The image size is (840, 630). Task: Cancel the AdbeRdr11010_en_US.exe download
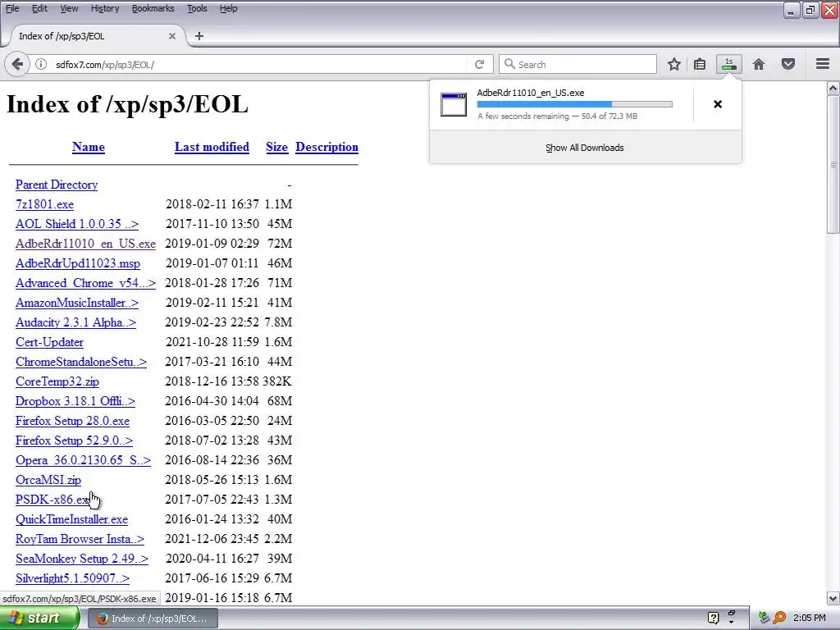coord(718,104)
